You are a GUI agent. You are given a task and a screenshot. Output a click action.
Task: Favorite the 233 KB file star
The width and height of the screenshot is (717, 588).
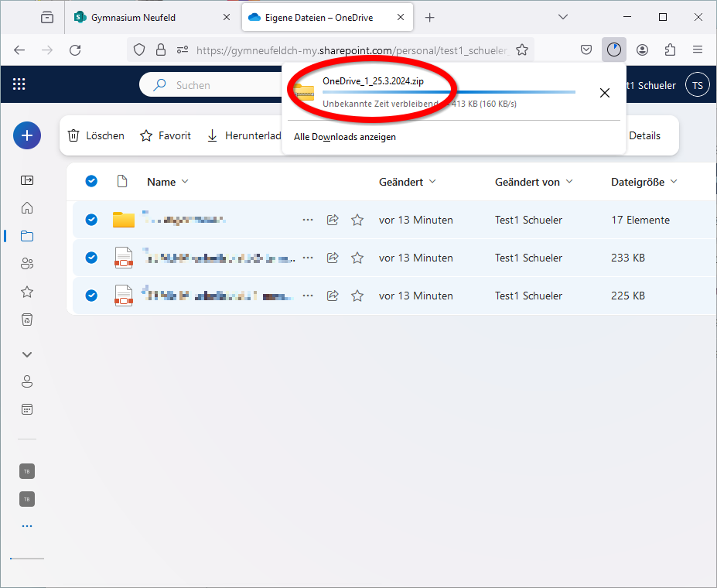357,258
